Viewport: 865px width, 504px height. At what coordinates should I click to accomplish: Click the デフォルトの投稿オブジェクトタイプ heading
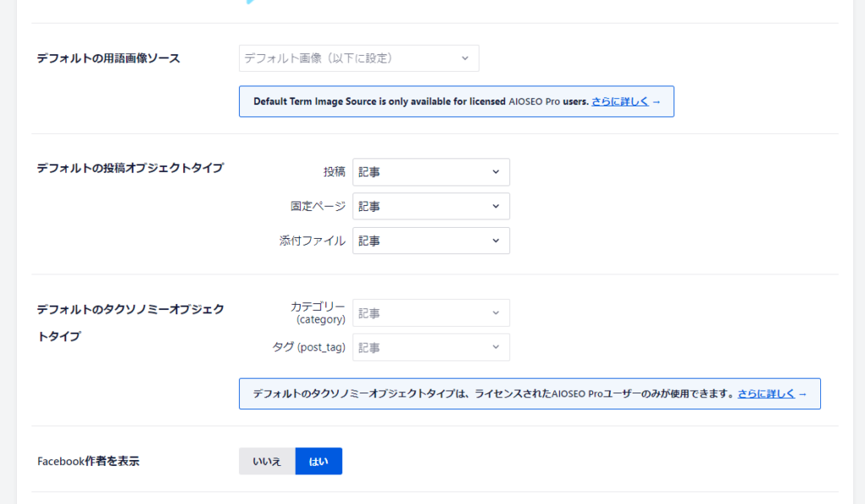click(130, 168)
